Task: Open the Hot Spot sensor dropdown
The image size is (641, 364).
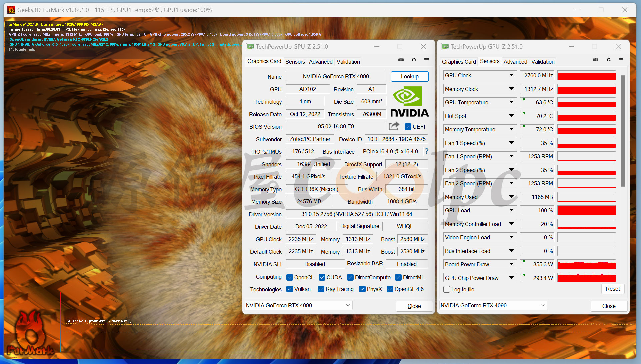Action: pyautogui.click(x=511, y=116)
